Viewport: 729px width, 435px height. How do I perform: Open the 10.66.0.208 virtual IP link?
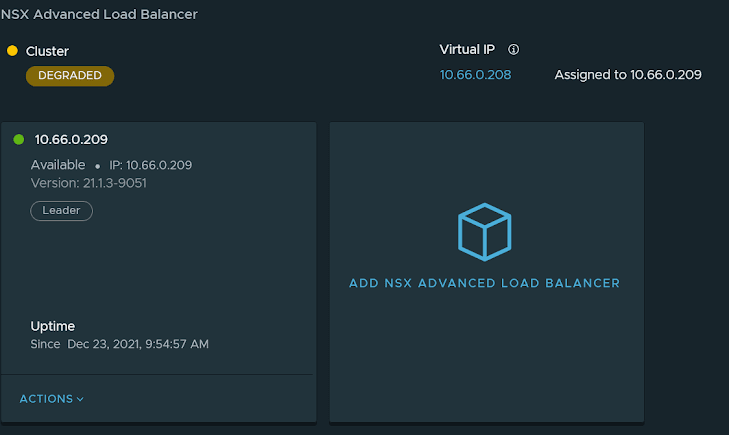(475, 75)
